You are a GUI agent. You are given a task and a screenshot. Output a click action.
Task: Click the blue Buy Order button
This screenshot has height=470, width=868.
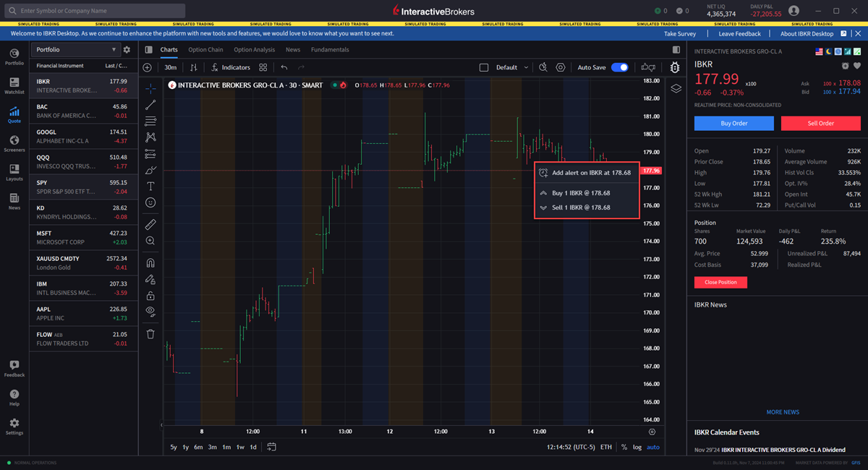[x=734, y=123]
